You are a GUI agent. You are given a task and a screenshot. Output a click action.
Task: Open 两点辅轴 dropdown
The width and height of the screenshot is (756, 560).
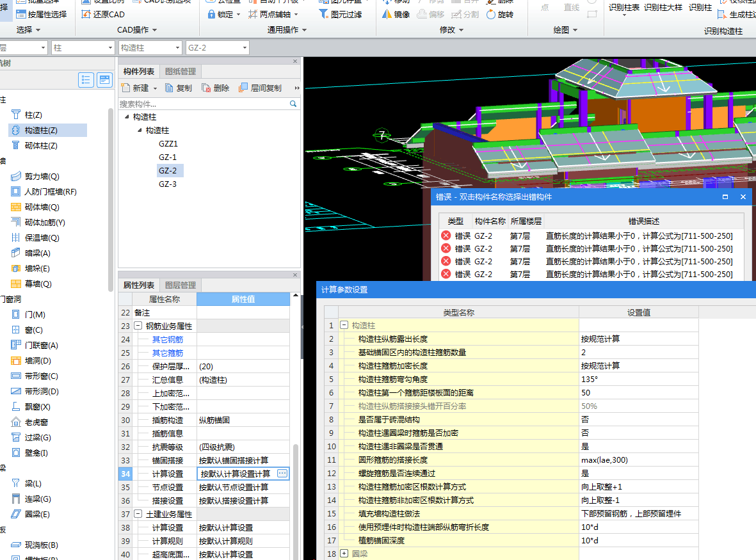click(x=296, y=15)
